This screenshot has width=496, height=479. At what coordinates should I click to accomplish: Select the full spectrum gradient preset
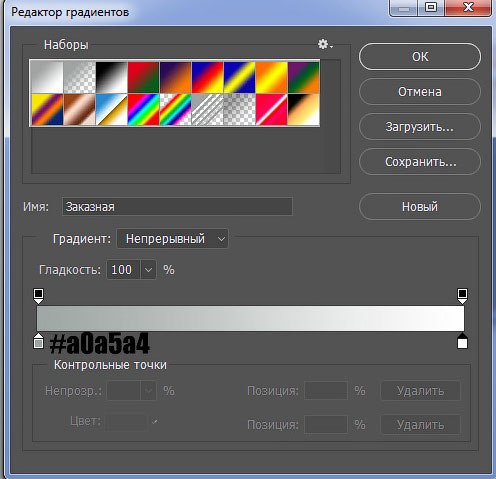coord(144,109)
